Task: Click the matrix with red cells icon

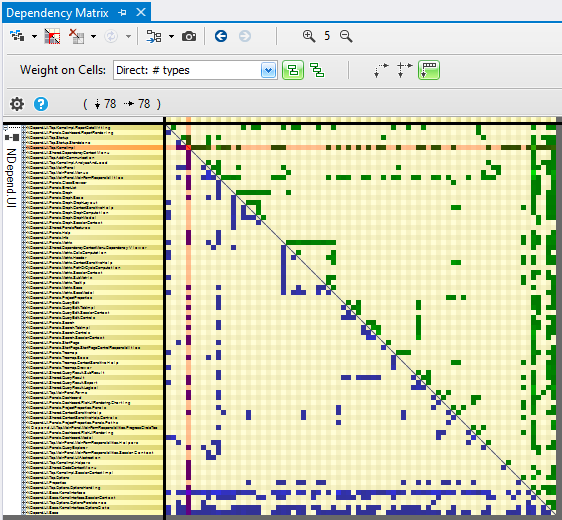Action: point(52,36)
